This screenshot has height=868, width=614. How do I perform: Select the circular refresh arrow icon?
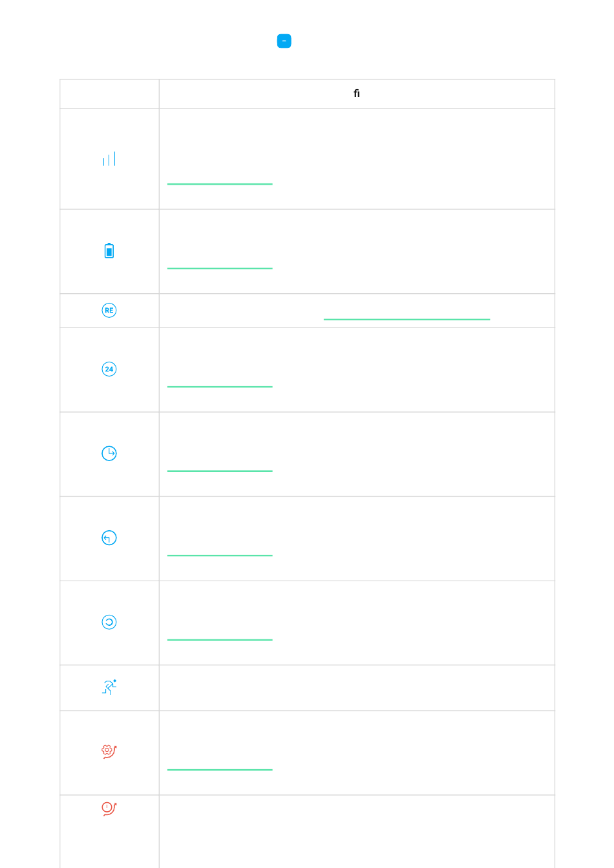[x=109, y=622]
